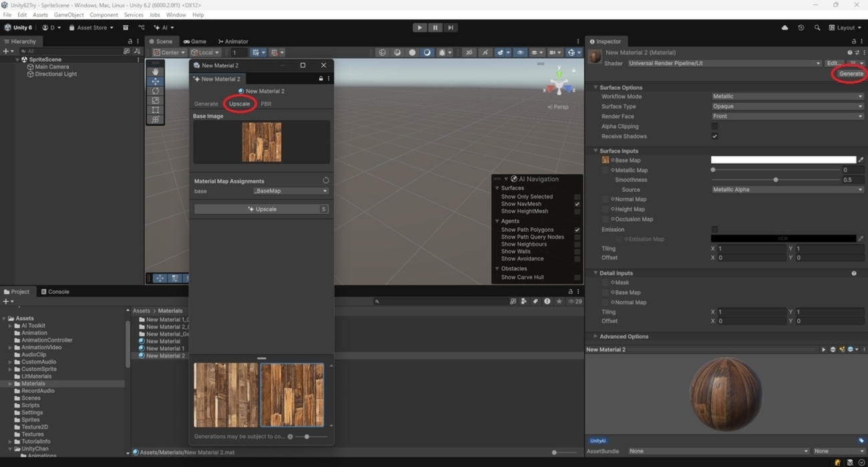868x467 pixels.
Task: Click the Play button in toolbar
Action: (419, 27)
